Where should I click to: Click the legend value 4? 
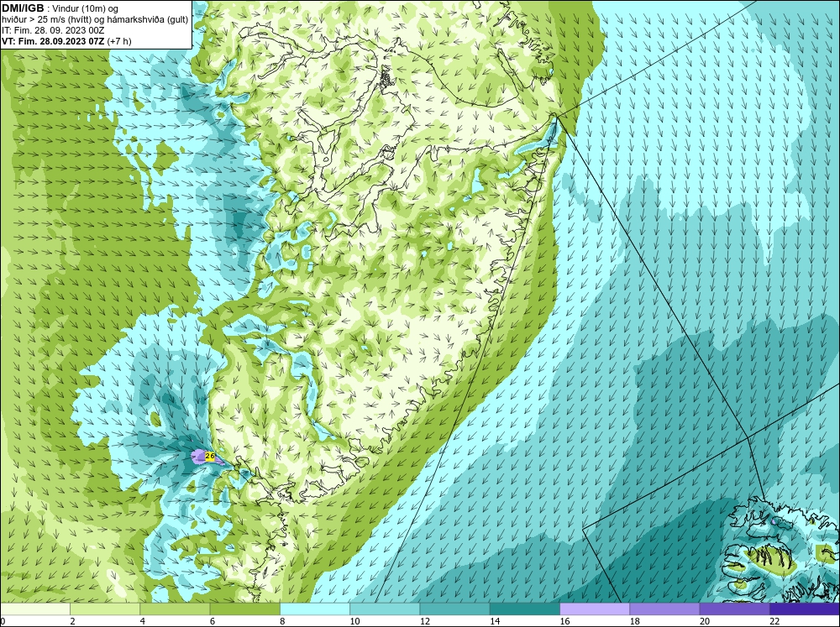143,621
